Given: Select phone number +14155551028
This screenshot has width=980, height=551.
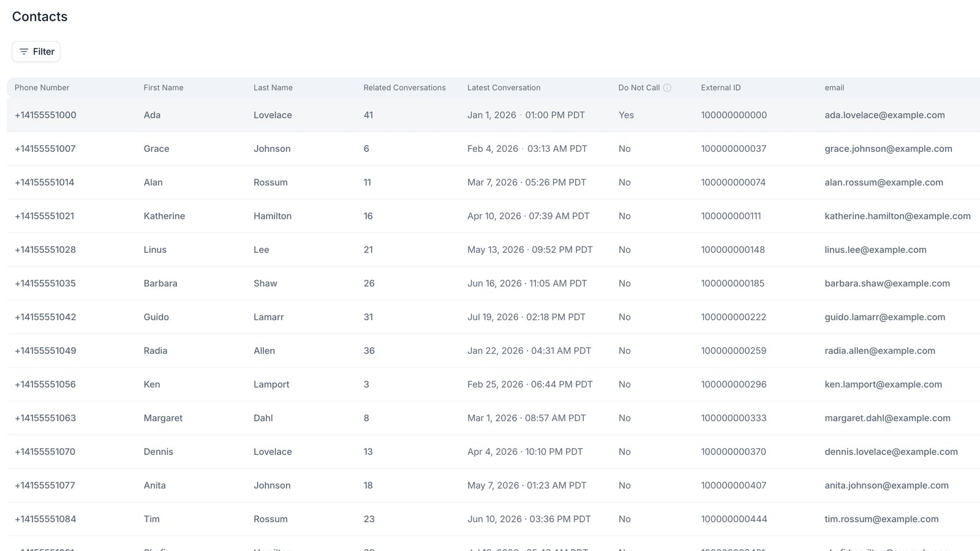Looking at the screenshot, I should tap(45, 250).
